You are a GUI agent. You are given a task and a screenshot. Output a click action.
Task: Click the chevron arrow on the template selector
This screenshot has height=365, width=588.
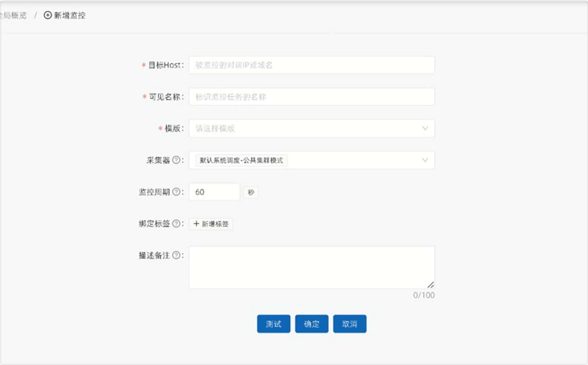(426, 129)
